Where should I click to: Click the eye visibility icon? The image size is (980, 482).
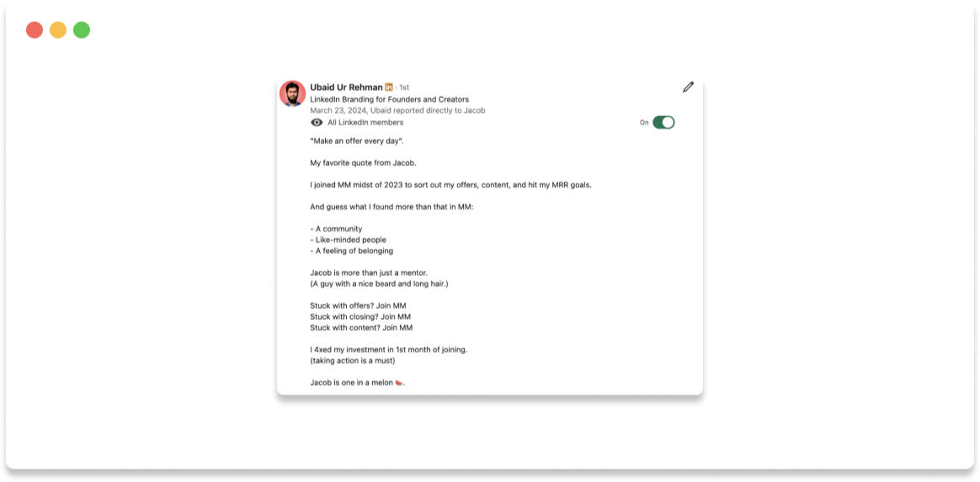(x=317, y=123)
